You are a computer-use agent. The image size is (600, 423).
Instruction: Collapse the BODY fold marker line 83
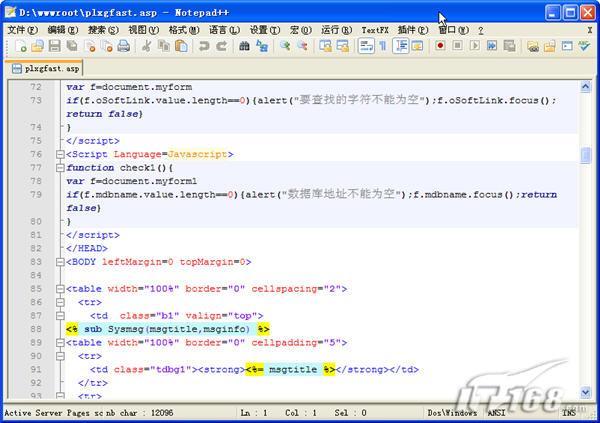click(60, 262)
